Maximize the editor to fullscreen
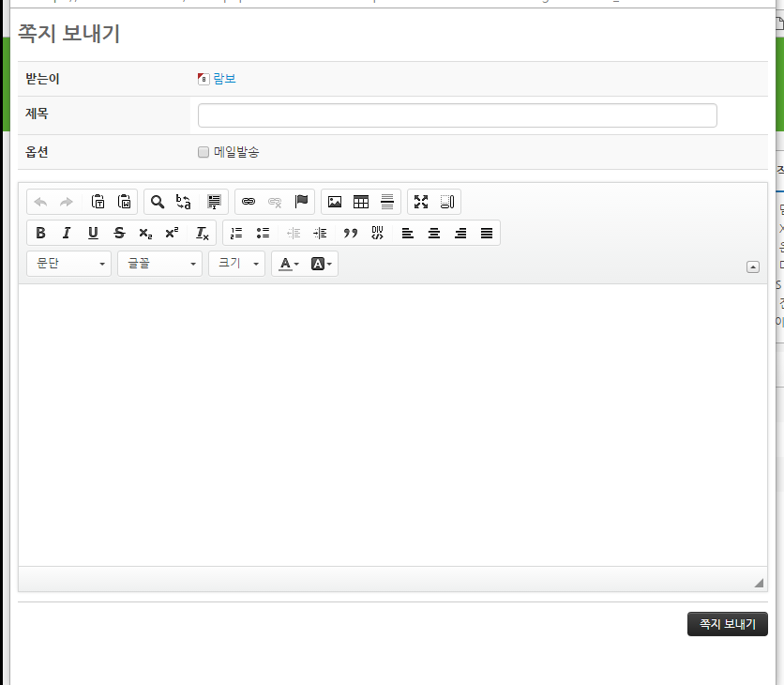Screen dimensions: 784x685 pos(421,202)
